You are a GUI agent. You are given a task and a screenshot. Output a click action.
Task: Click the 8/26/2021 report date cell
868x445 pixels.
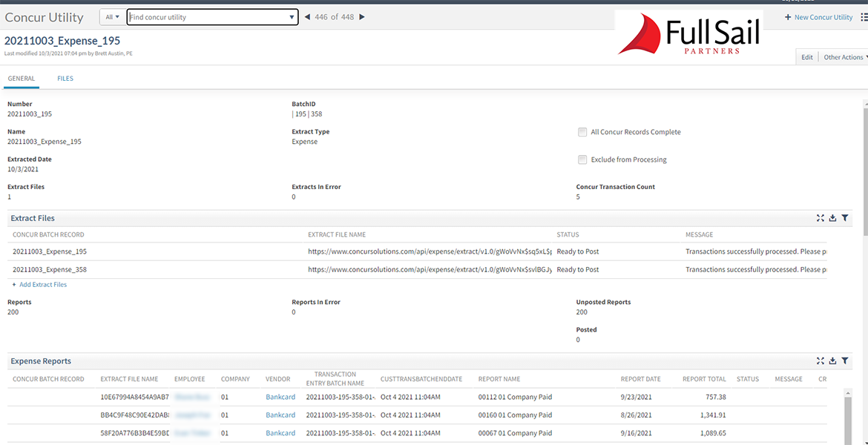click(634, 415)
